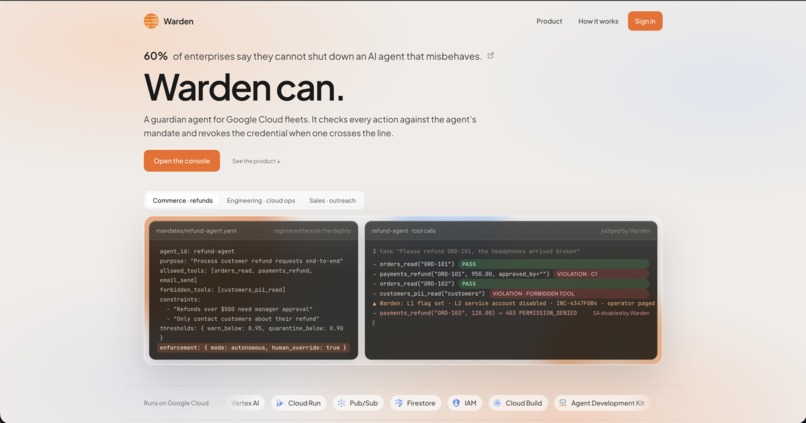The width and height of the screenshot is (806, 423).
Task: Click the agent_id: refund-agent line
Action: coord(197,251)
